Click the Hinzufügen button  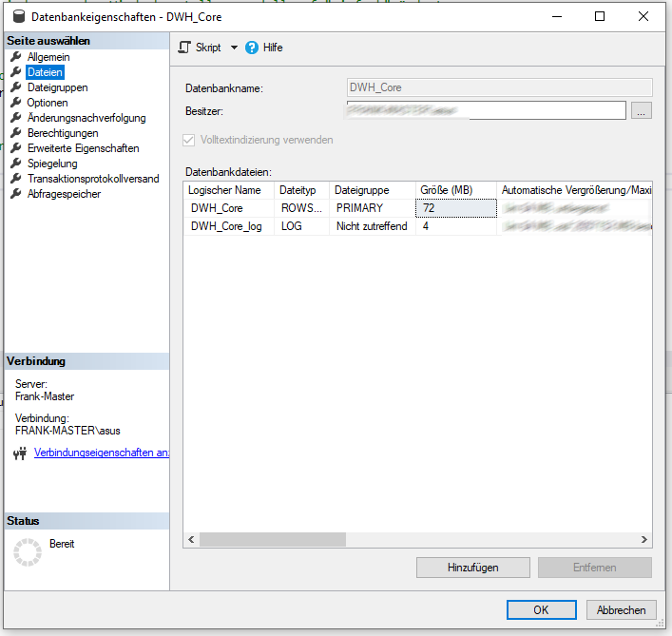click(x=472, y=568)
